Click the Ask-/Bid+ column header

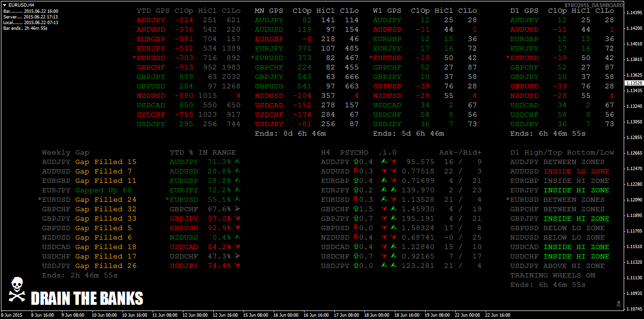tap(461, 152)
